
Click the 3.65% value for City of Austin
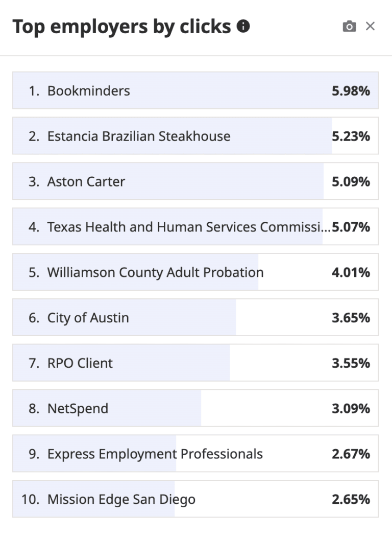(351, 318)
